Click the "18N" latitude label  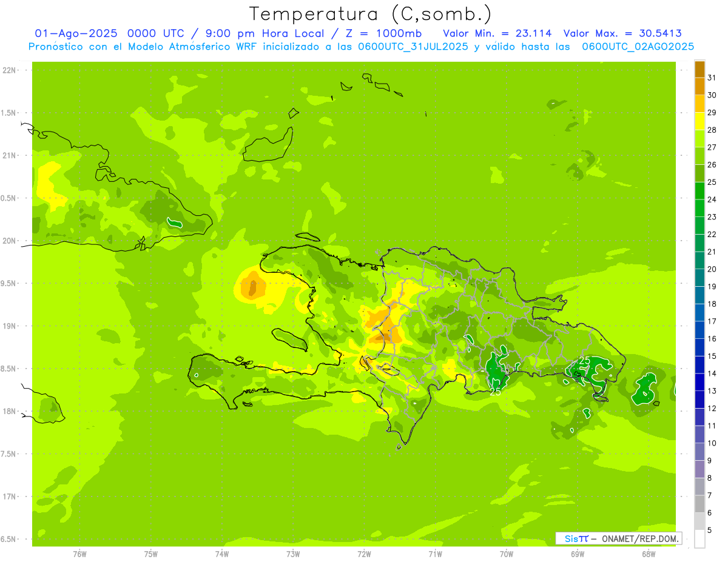(x=9, y=411)
